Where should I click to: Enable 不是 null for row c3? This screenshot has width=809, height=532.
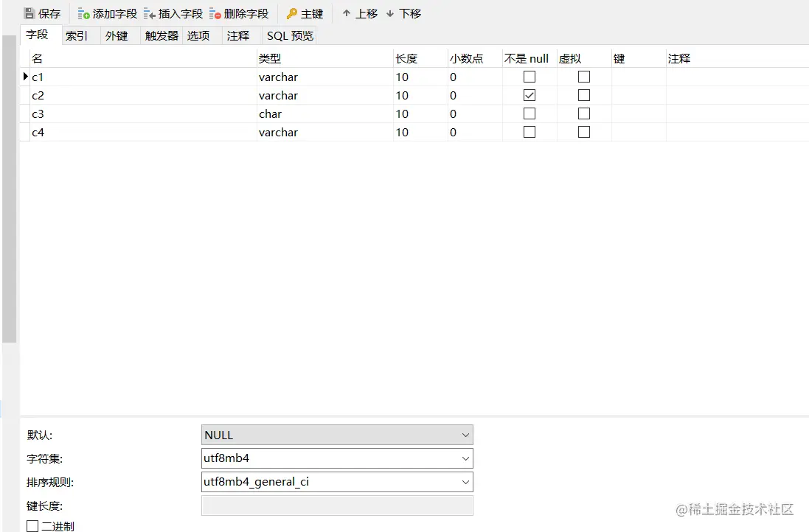point(530,113)
